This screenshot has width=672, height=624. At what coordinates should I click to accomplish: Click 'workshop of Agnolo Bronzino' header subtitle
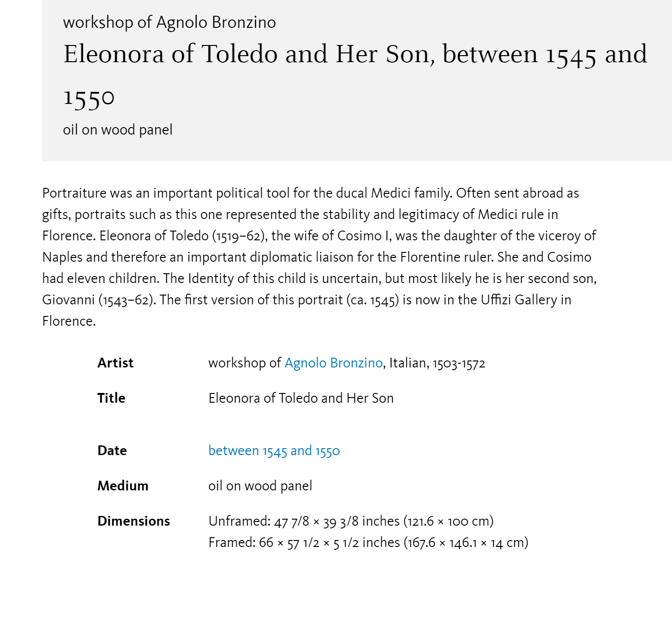point(170,22)
